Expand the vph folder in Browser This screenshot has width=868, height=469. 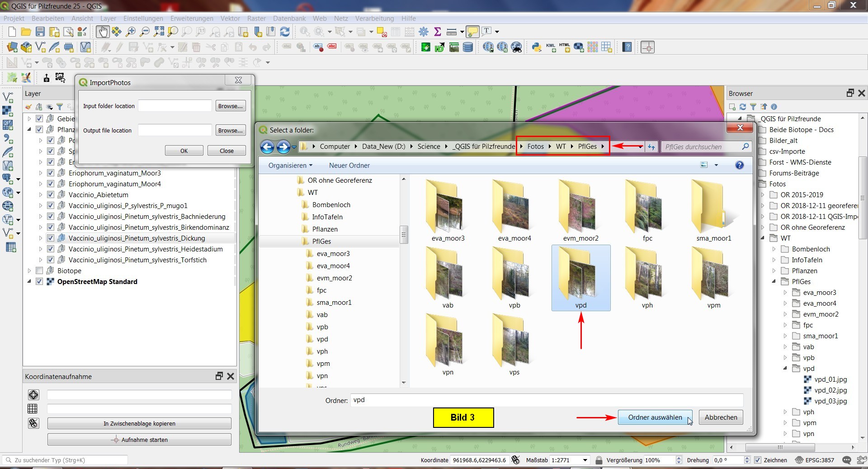coord(785,412)
